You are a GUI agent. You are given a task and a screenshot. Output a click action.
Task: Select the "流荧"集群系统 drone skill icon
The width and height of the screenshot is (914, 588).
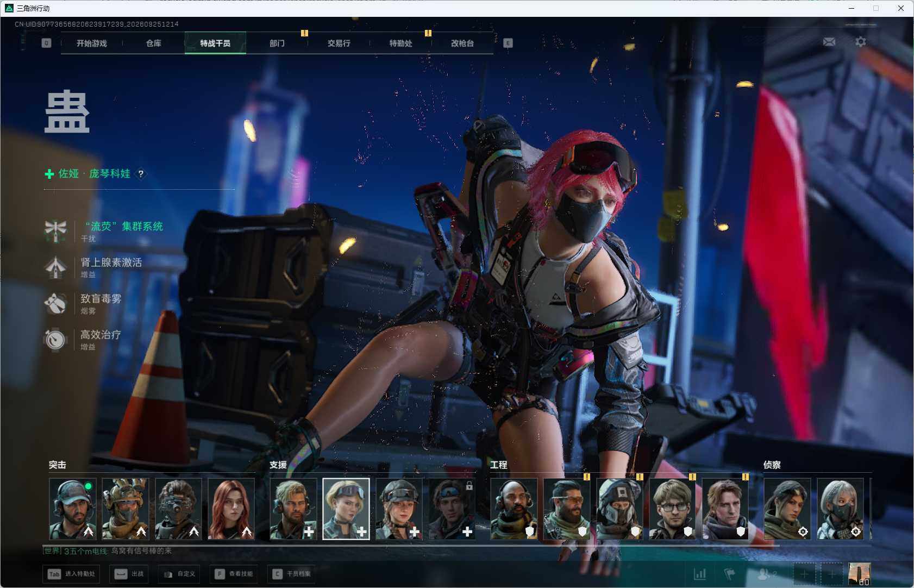(55, 230)
